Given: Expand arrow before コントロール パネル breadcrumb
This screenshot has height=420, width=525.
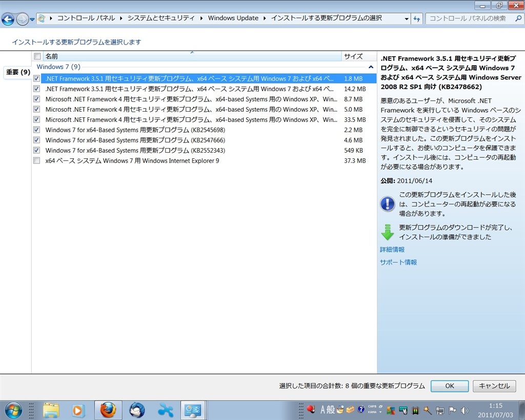Looking at the screenshot, I should [x=51, y=18].
